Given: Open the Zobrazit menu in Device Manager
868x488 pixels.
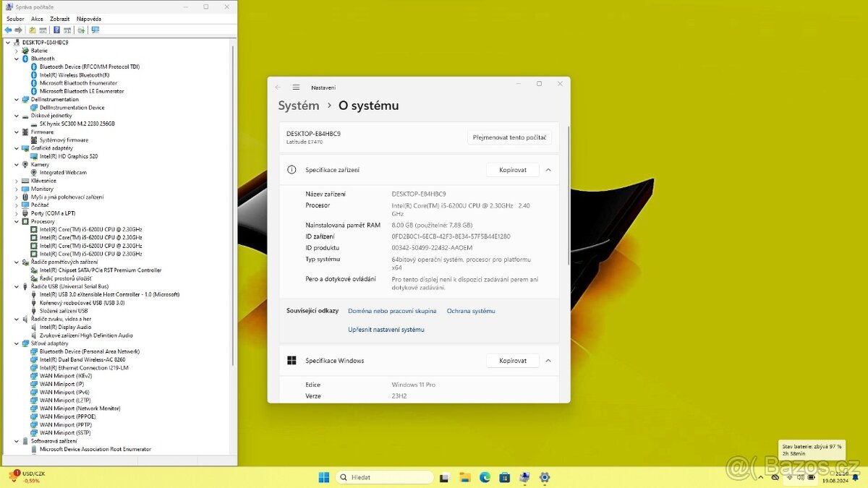Looking at the screenshot, I should pos(59,18).
